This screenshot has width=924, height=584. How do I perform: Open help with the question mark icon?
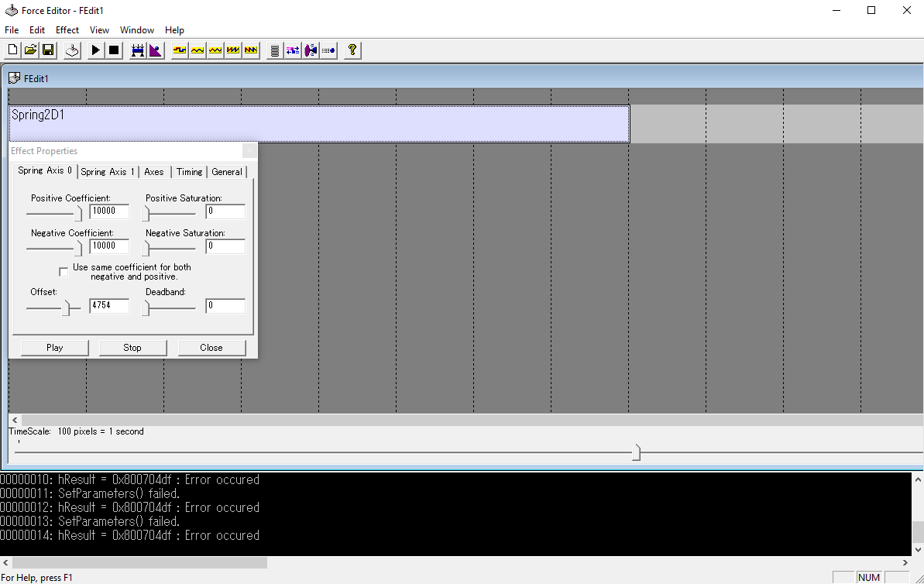click(352, 50)
